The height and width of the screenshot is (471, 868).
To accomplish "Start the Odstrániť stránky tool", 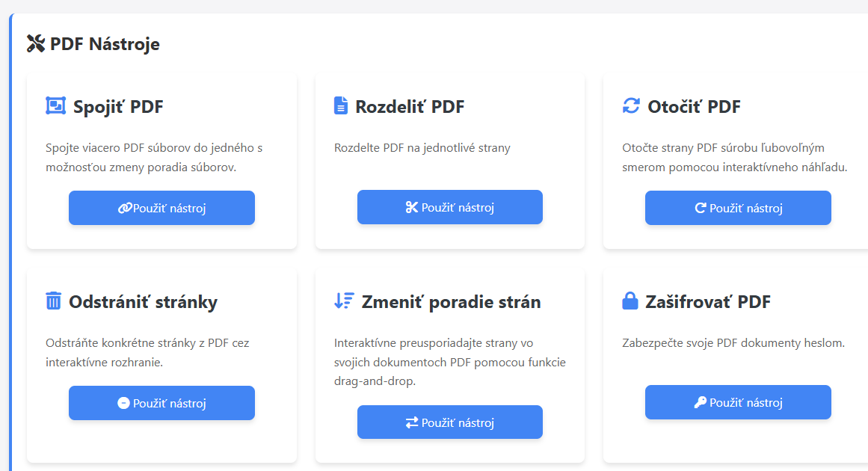I will (x=161, y=402).
